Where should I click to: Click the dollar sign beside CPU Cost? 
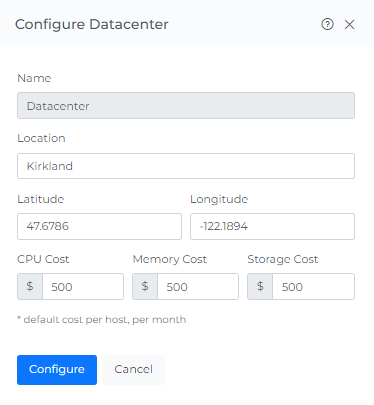[30, 286]
